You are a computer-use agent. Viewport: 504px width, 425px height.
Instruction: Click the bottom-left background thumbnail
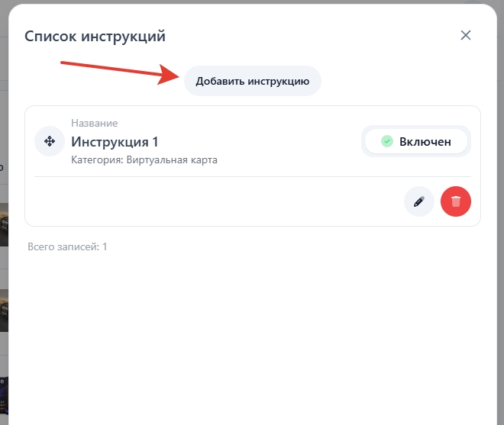(x=3, y=397)
